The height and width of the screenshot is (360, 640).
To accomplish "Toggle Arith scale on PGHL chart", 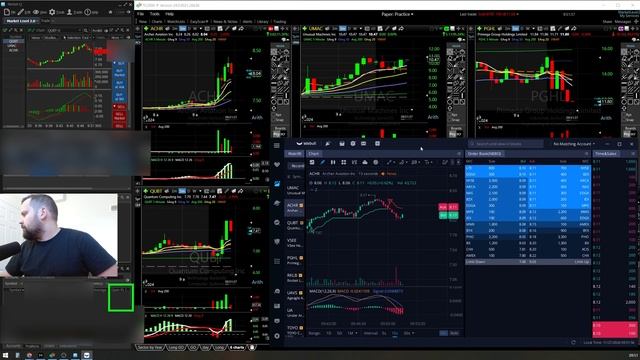I will coord(606,118).
